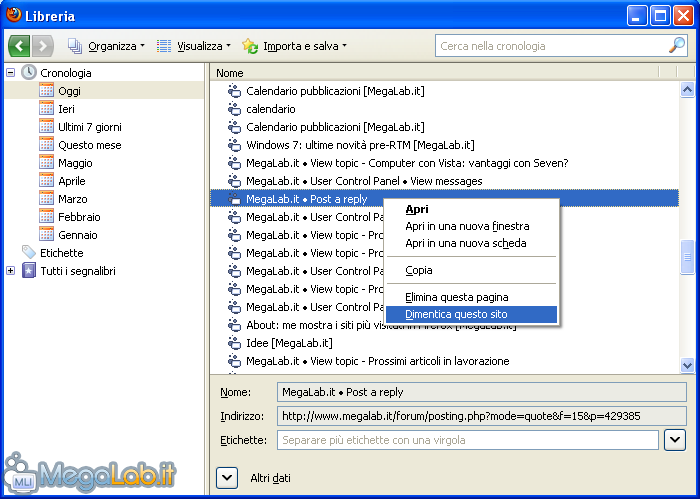
Task: Click the favicon of 'calendario' entry
Action: (x=234, y=109)
